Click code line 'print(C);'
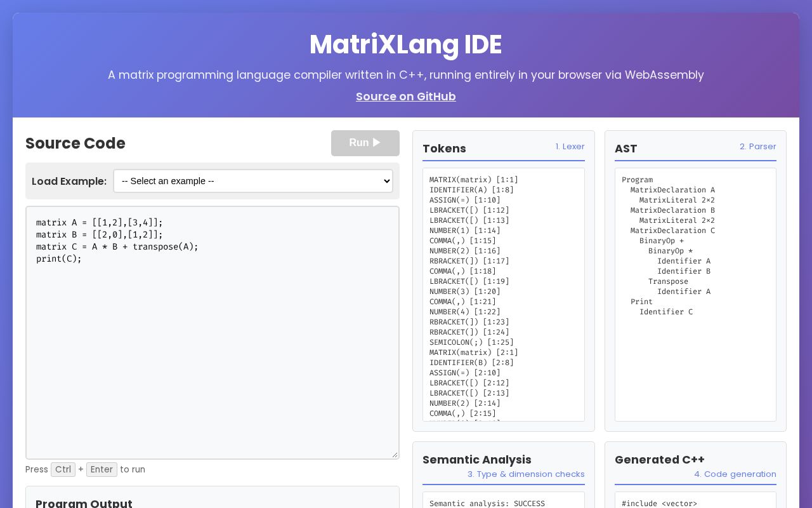Image resolution: width=812 pixels, height=508 pixels. 59,258
